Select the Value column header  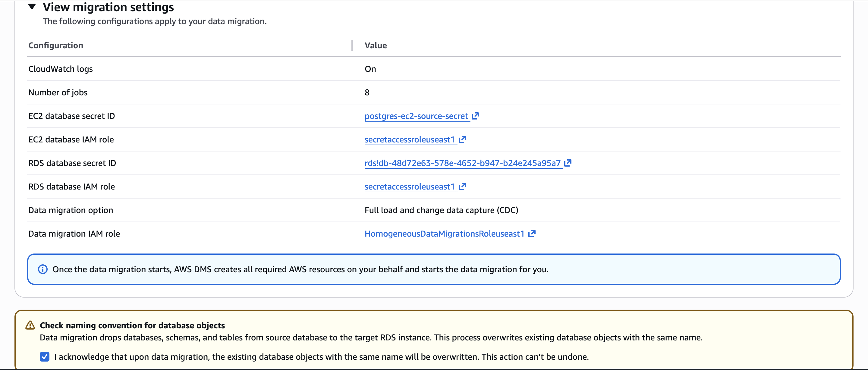point(376,45)
